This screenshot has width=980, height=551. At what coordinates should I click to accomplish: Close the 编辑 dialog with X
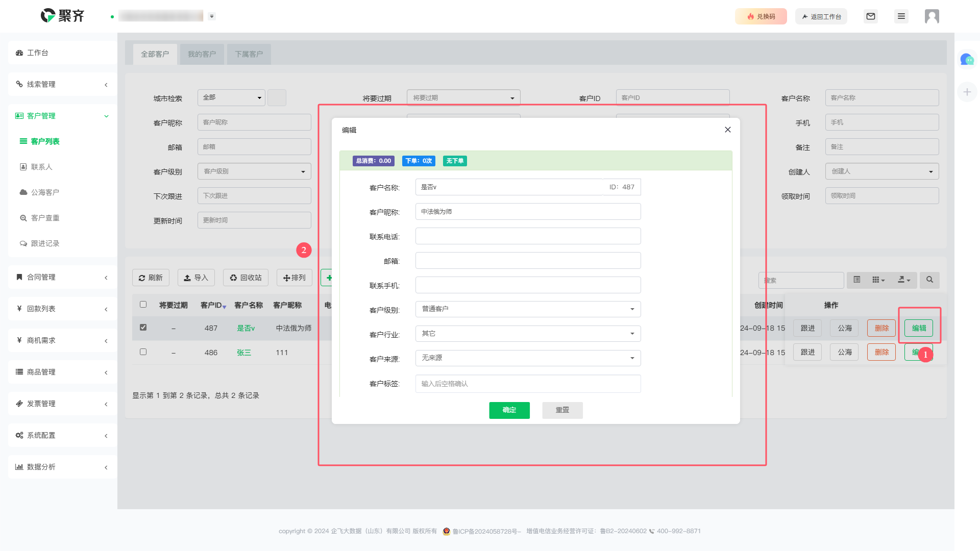728,130
